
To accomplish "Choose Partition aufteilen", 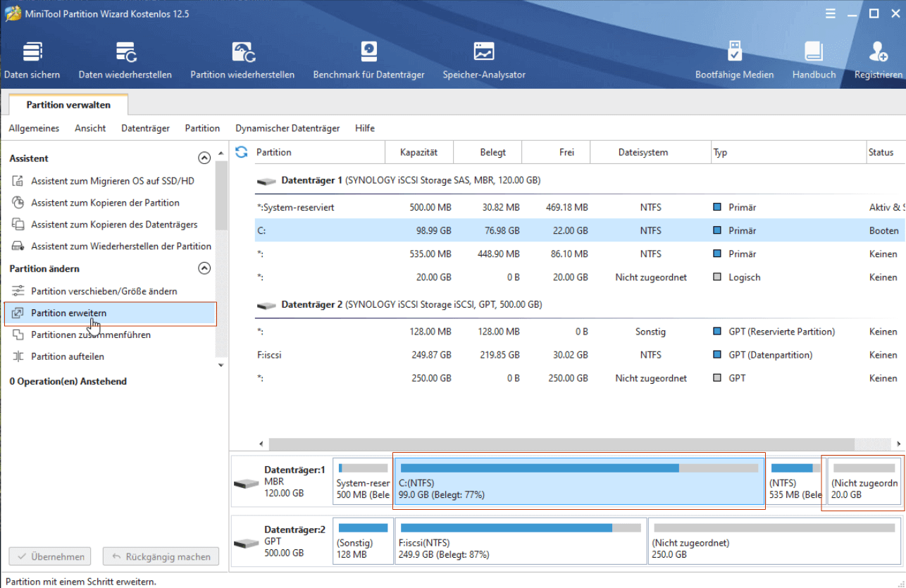I will (68, 356).
